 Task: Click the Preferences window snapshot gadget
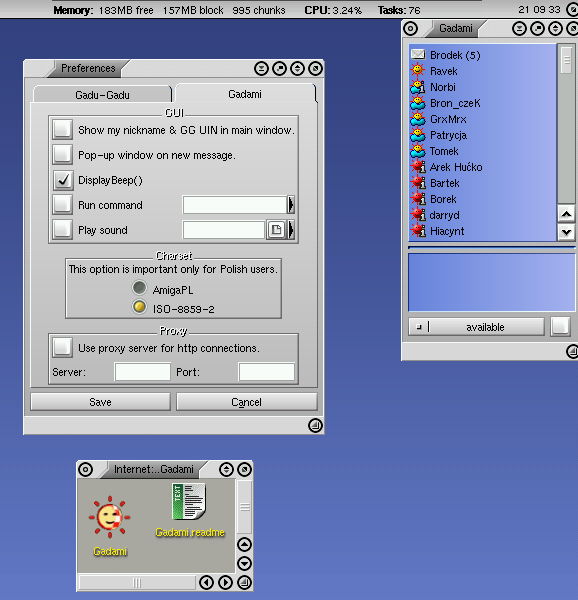pyautogui.click(x=280, y=69)
